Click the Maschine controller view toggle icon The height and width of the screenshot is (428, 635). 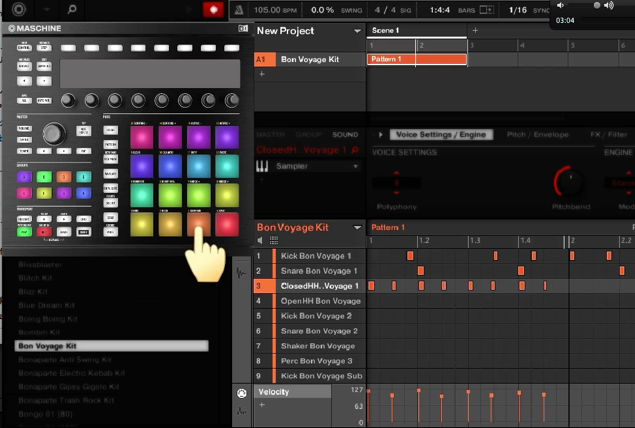coord(243,28)
